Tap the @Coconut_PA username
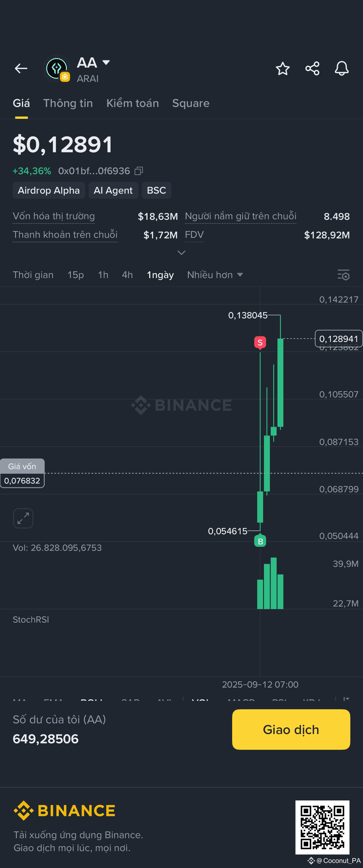The height and width of the screenshot is (868, 363). pos(339,861)
